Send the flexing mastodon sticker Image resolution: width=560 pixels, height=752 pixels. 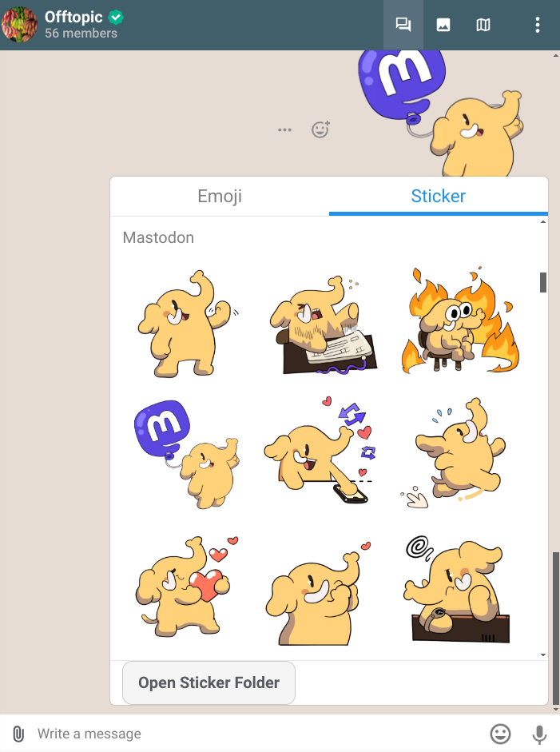[x=187, y=324]
